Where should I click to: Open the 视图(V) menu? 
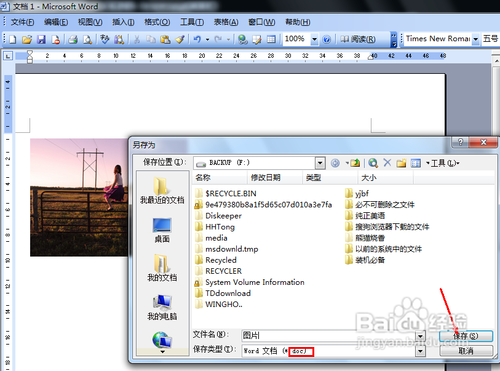coord(90,22)
